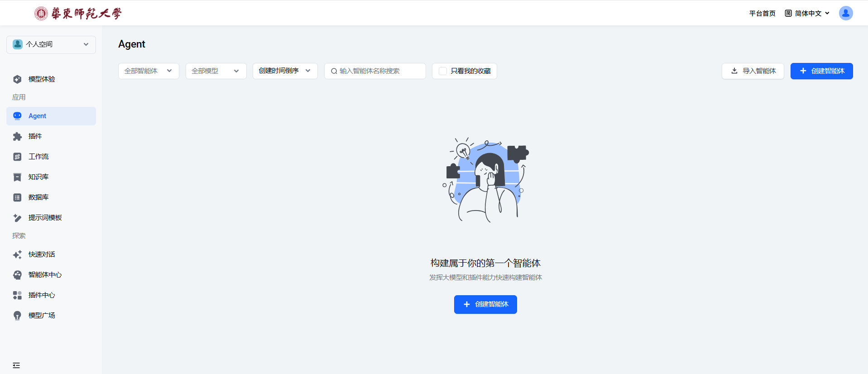Screen dimensions: 868x374
Task: Click the 数据库 database icon
Action: tap(17, 197)
